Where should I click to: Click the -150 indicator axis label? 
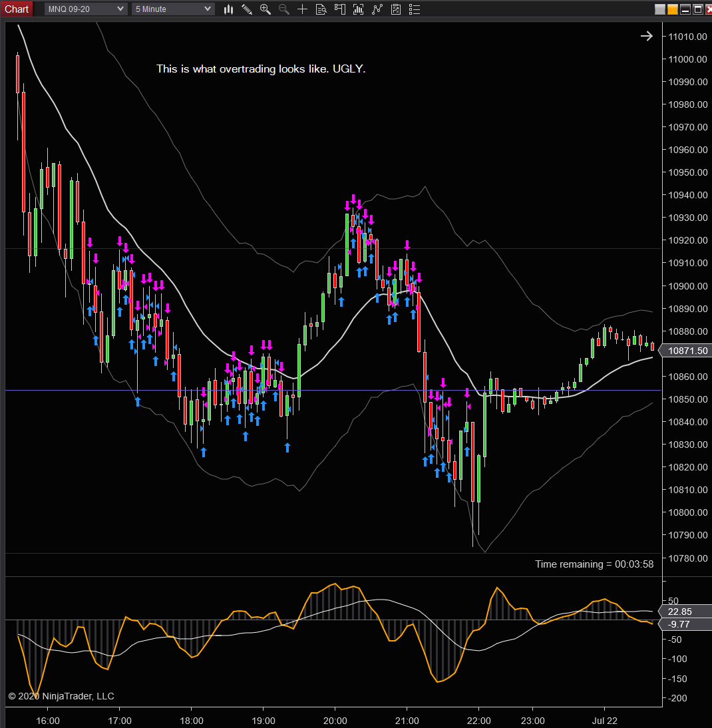[x=677, y=679]
